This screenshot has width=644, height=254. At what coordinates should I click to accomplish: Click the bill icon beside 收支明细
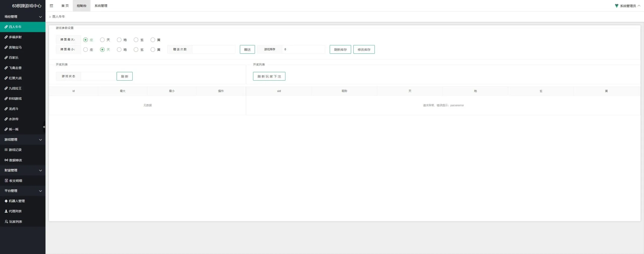(6, 180)
